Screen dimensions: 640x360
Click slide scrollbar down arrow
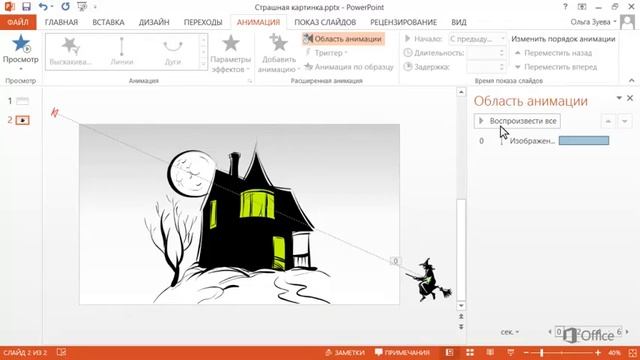tap(461, 306)
